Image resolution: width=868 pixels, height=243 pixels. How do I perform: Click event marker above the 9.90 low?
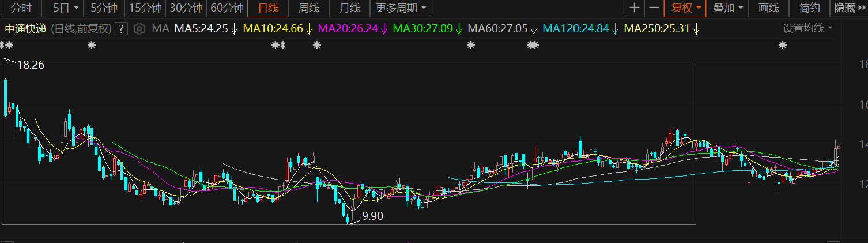[315, 45]
